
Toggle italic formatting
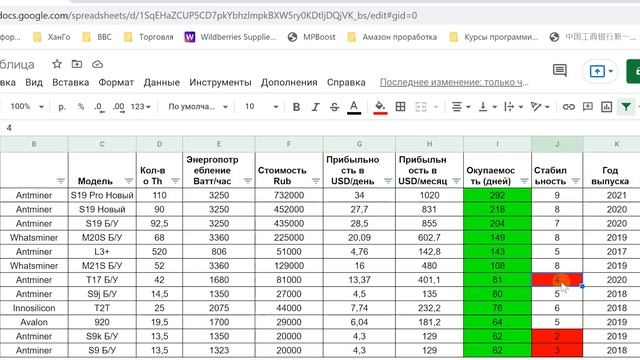click(x=316, y=107)
